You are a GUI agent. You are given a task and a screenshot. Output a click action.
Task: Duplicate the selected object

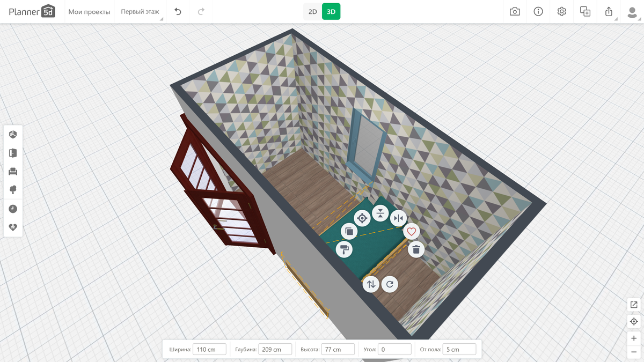point(349,232)
